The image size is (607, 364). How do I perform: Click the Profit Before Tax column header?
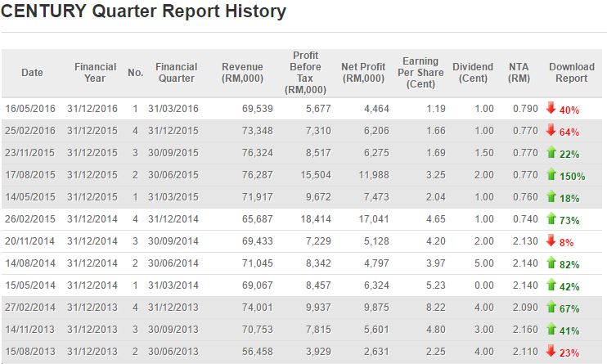pos(305,73)
